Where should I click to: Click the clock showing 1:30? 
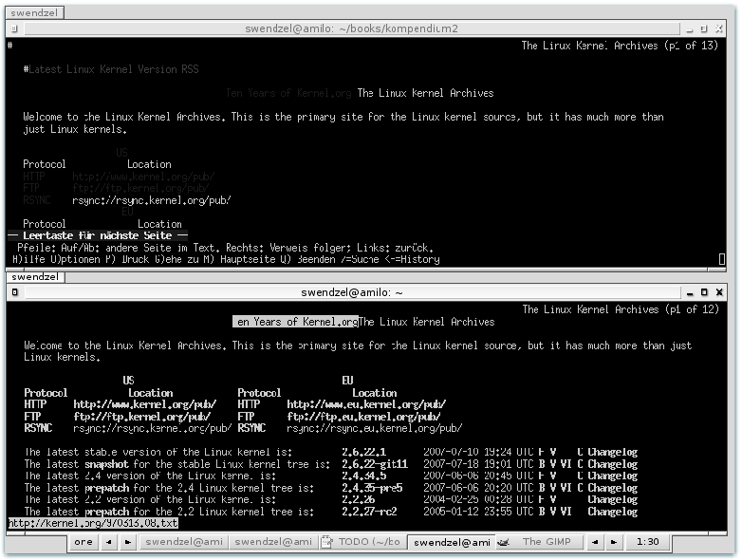point(648,542)
